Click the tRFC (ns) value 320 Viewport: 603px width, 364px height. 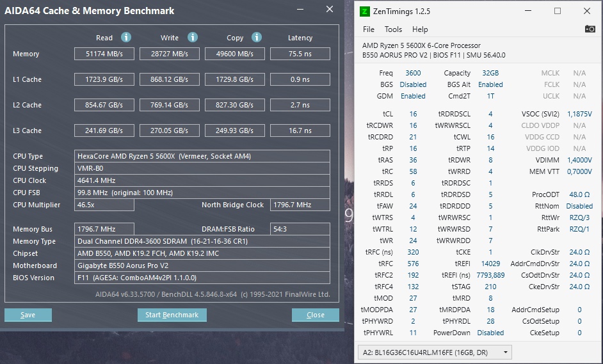pos(413,252)
